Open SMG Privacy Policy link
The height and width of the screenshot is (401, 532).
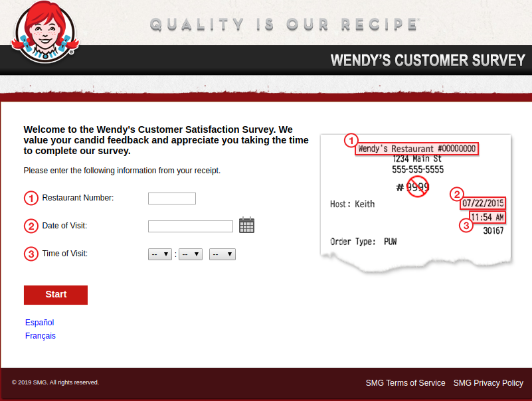point(488,382)
